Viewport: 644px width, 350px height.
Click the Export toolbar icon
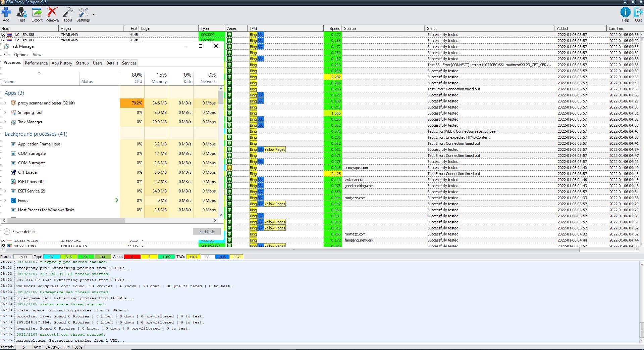coord(37,15)
